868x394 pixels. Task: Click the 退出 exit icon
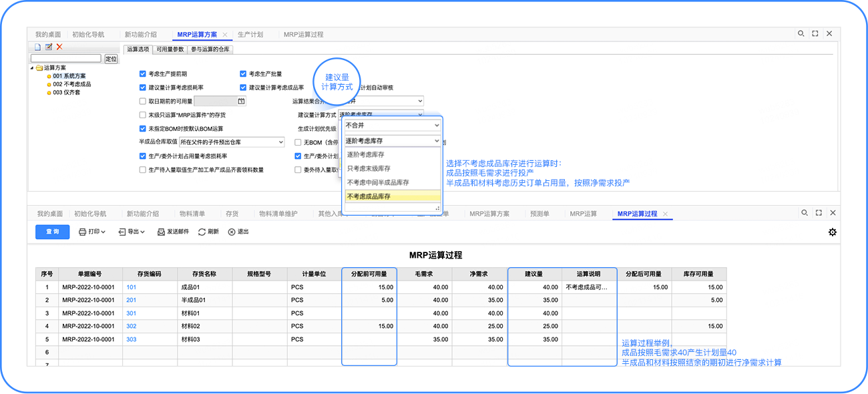click(x=232, y=232)
